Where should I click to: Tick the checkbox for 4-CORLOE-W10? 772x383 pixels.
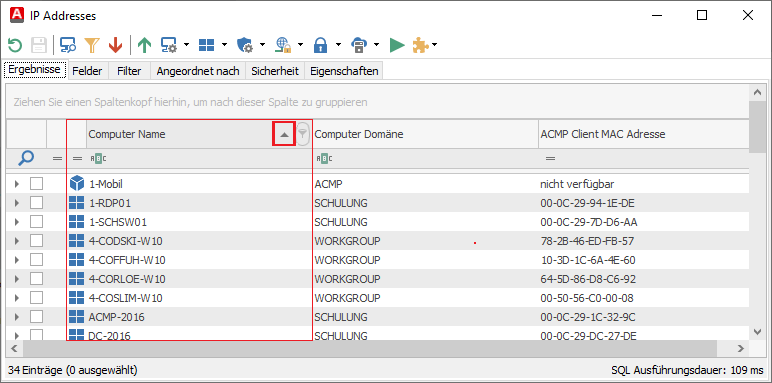36,279
